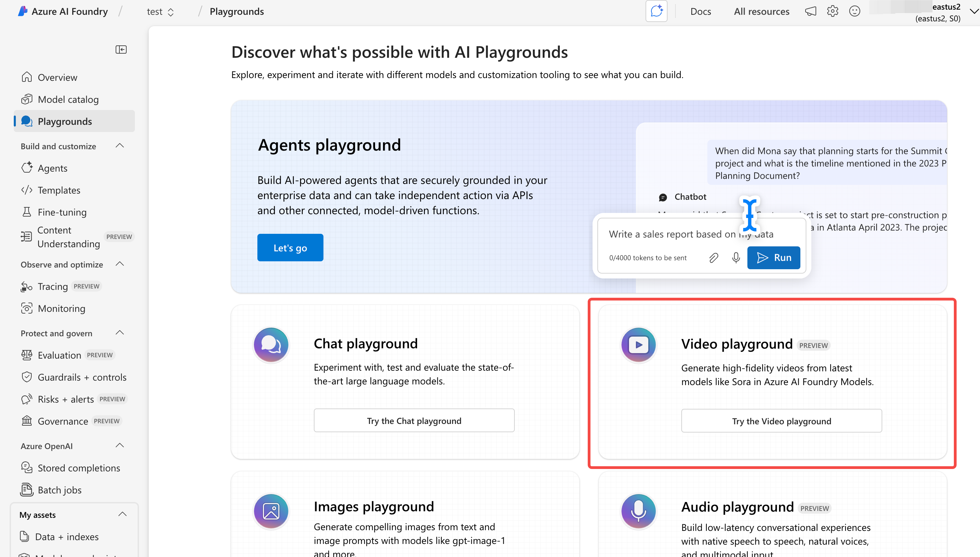Open the settings gear icon
The width and height of the screenshot is (980, 557).
point(832,11)
